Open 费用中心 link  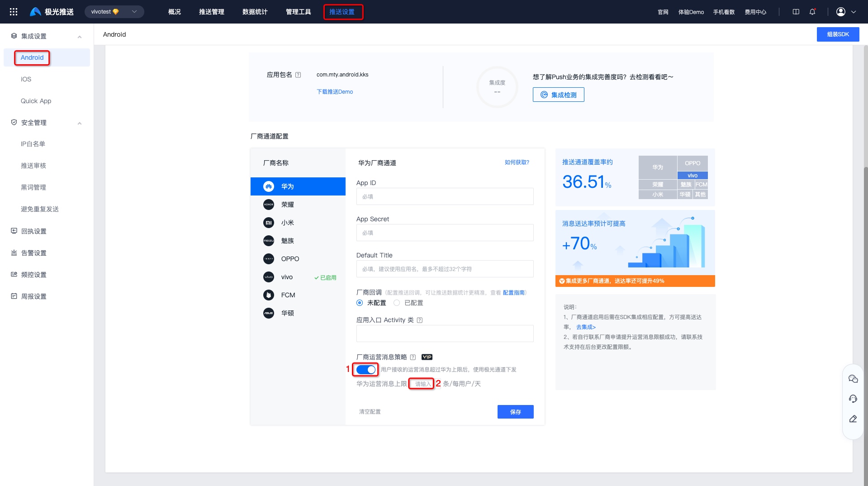point(755,12)
